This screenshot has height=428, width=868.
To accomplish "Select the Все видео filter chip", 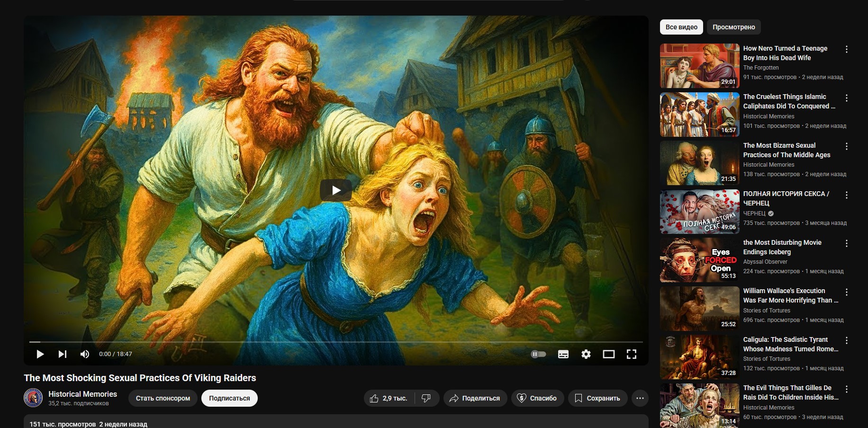I will (681, 27).
